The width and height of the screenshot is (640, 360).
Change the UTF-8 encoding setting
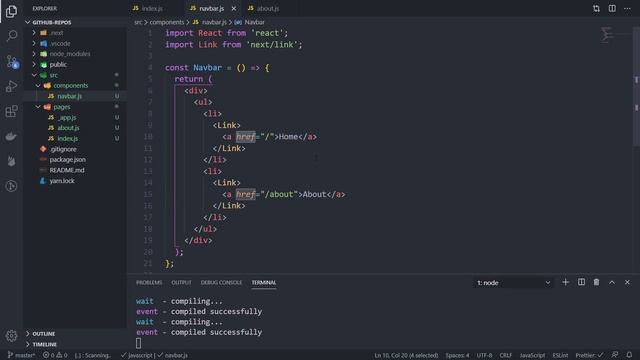tap(484, 355)
